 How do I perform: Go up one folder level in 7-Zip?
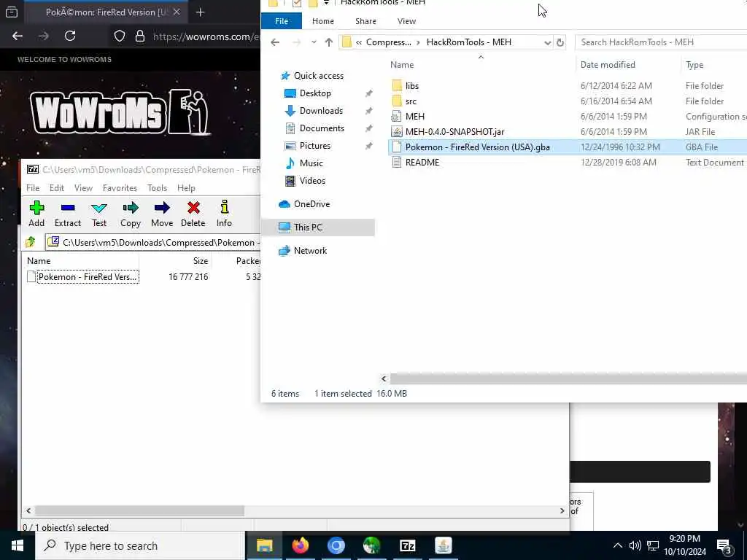pyautogui.click(x=31, y=242)
